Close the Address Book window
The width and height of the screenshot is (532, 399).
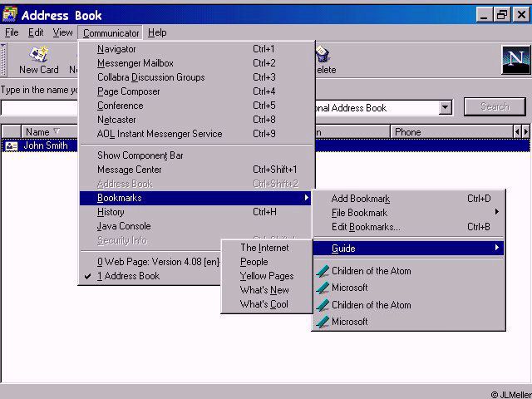[x=521, y=15]
